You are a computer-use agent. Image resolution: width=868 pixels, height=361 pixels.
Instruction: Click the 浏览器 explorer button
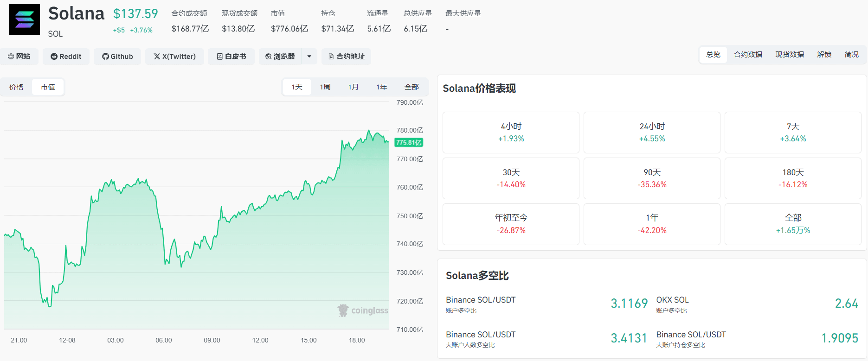pos(280,57)
